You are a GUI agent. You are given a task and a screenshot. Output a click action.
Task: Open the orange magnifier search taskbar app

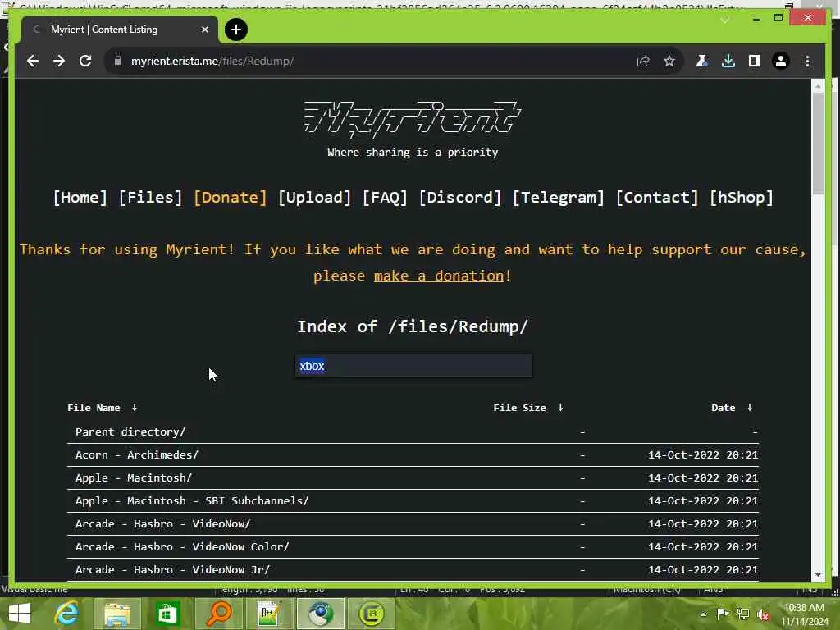pos(218,614)
